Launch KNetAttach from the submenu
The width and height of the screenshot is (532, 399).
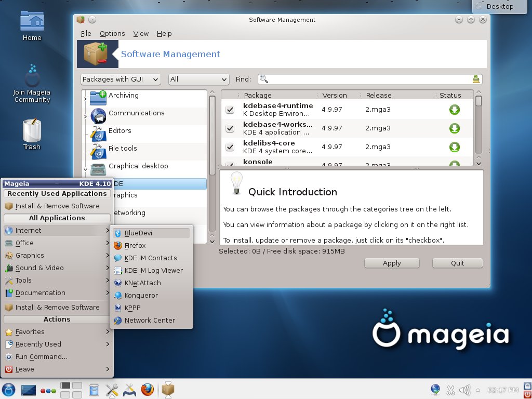[x=151, y=283]
